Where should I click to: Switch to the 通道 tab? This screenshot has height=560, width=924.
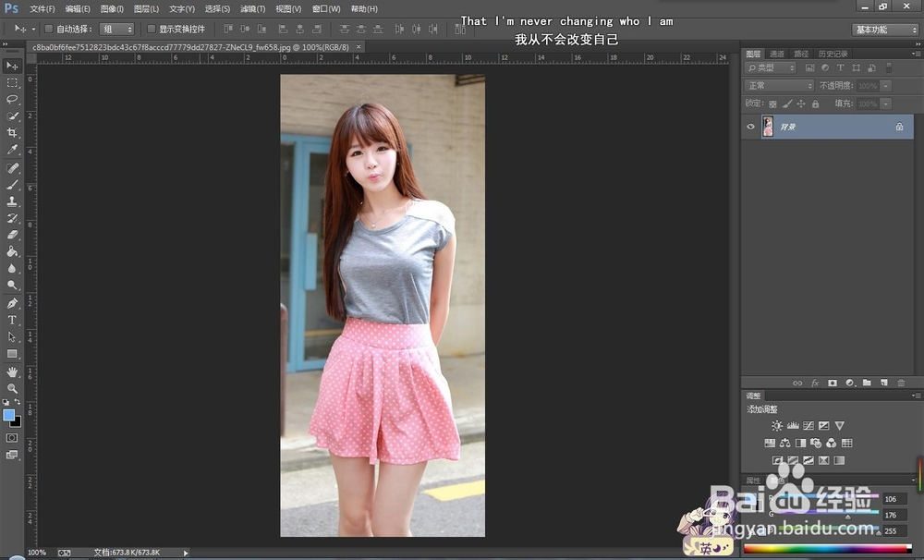tap(777, 54)
